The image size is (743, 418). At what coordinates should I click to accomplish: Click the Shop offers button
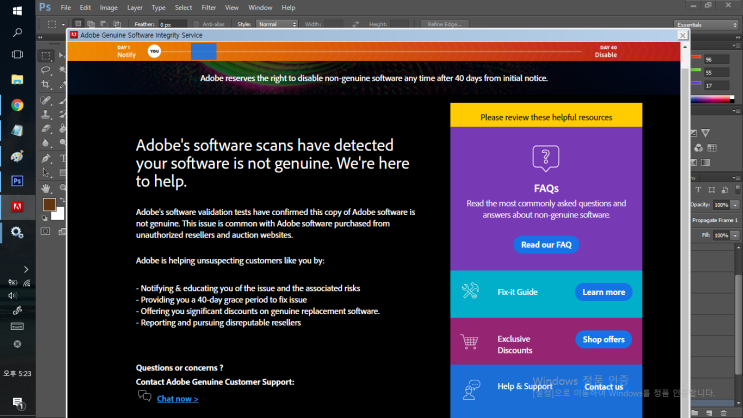[603, 339]
